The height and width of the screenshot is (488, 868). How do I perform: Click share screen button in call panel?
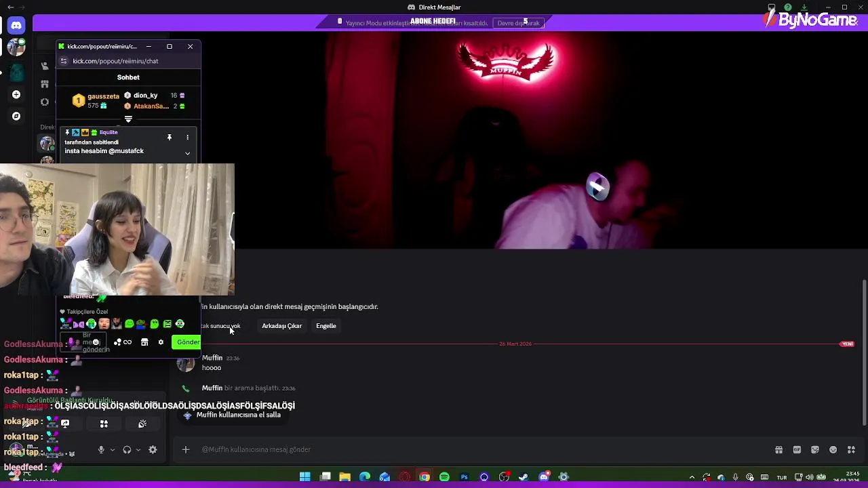[65, 424]
